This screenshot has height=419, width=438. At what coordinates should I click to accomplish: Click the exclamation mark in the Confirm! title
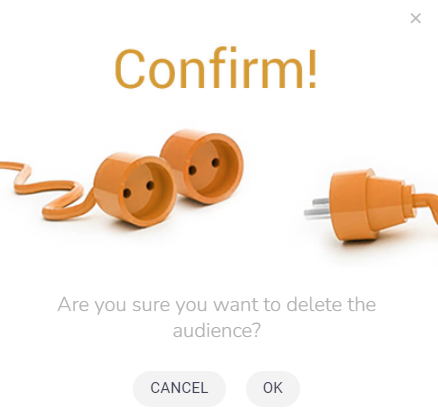coord(312,68)
